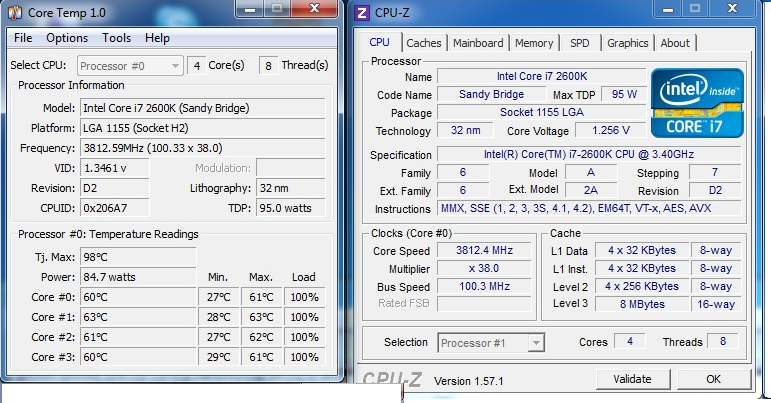Click the Model field showing Intel Core i7 2600K (Sandy Bridge)
The height and width of the screenshot is (403, 771).
pos(203,108)
